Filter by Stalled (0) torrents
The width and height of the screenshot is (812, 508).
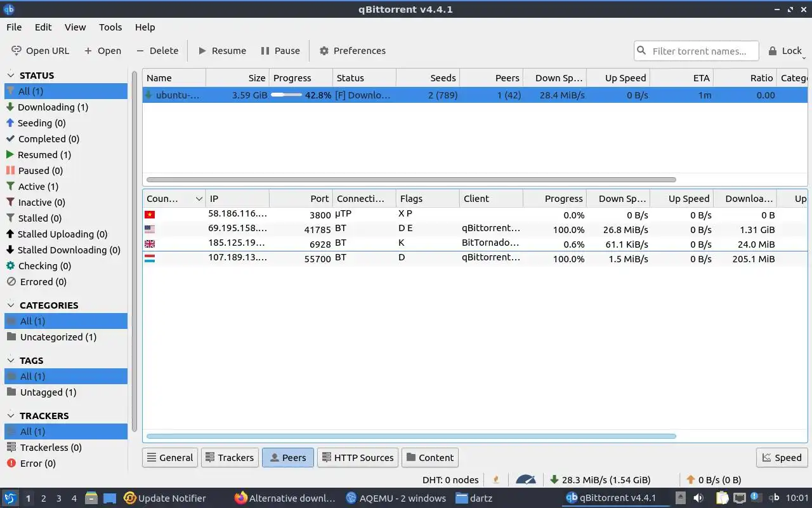coord(66,218)
